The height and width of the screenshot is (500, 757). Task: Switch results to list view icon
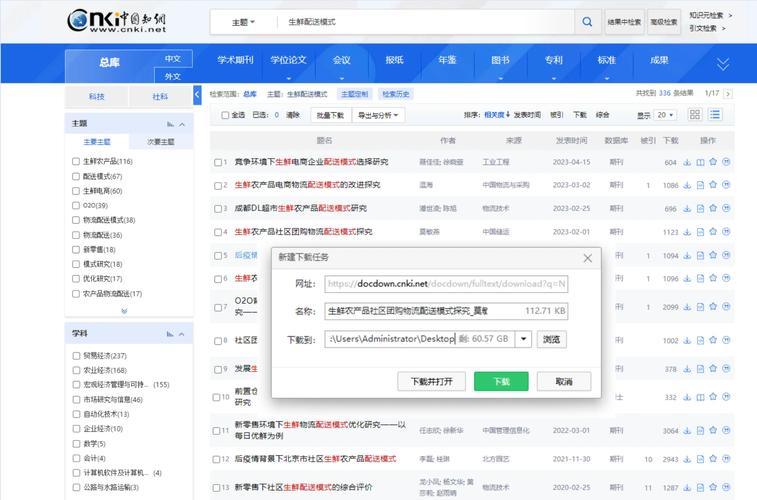click(x=715, y=114)
